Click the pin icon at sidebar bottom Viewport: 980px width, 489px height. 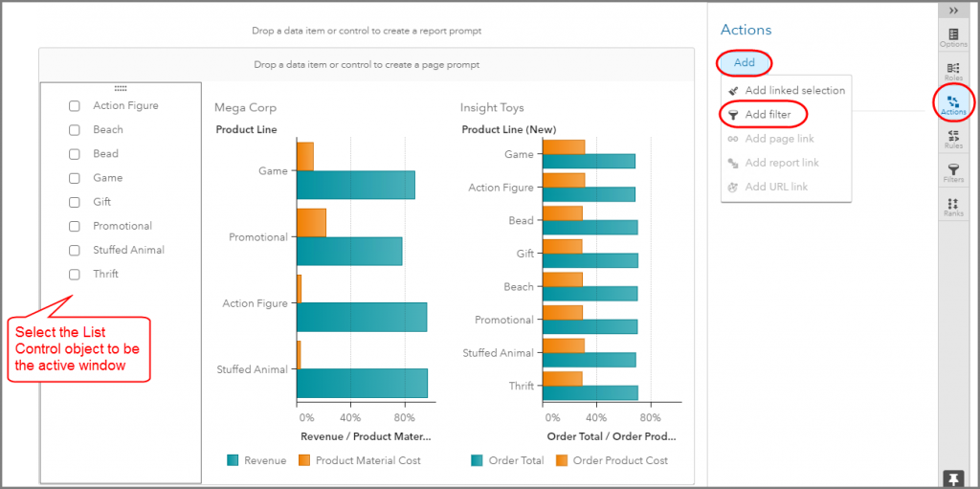[x=953, y=478]
